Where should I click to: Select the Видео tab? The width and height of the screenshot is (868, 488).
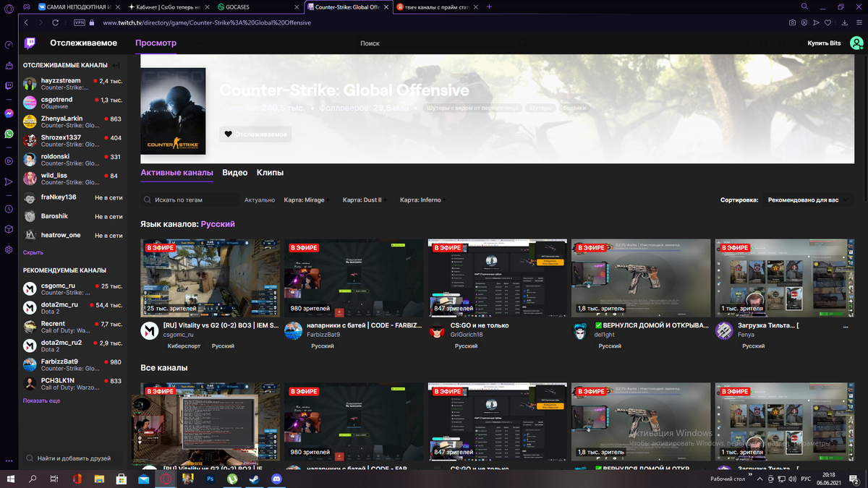coord(235,173)
